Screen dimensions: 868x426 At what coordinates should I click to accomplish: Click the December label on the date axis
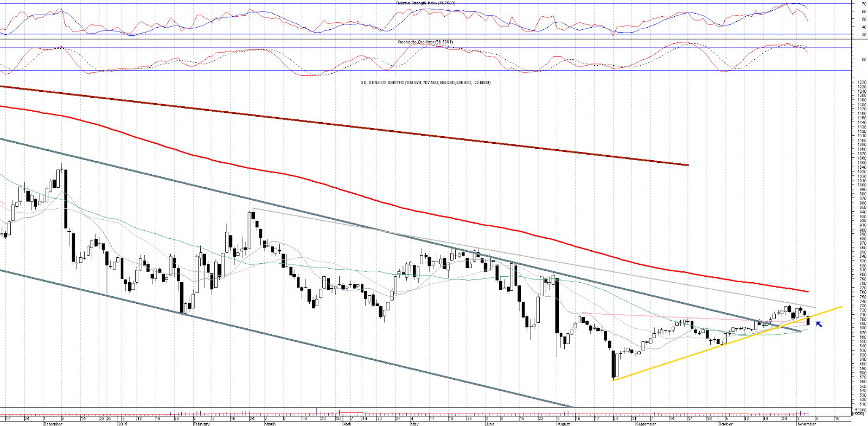click(53, 424)
